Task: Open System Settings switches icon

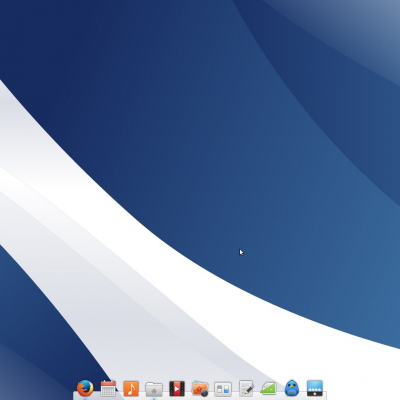Action: click(x=223, y=389)
